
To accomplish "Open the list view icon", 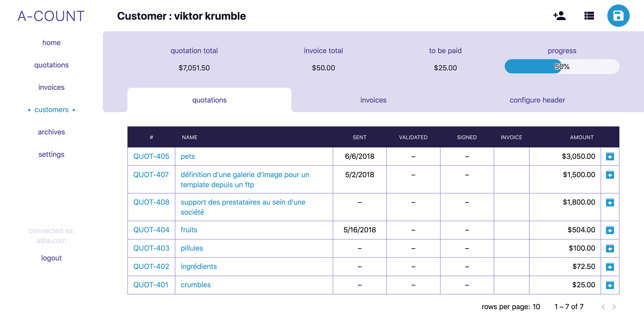I will (589, 16).
